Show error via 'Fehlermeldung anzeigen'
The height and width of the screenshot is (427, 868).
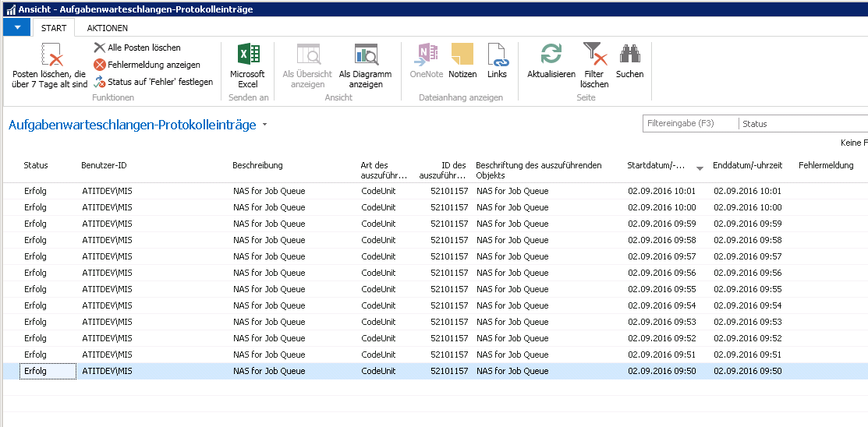point(100,65)
